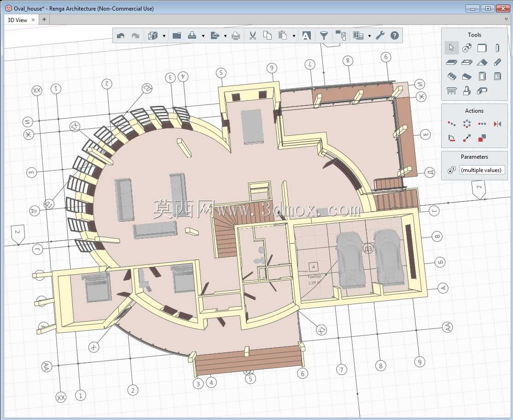513x420 pixels.
Task: Click the '1,59 m²' area text
Action: tap(315, 282)
